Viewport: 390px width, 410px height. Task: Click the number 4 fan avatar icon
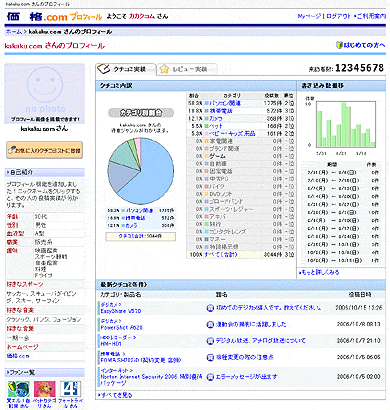[70, 389]
